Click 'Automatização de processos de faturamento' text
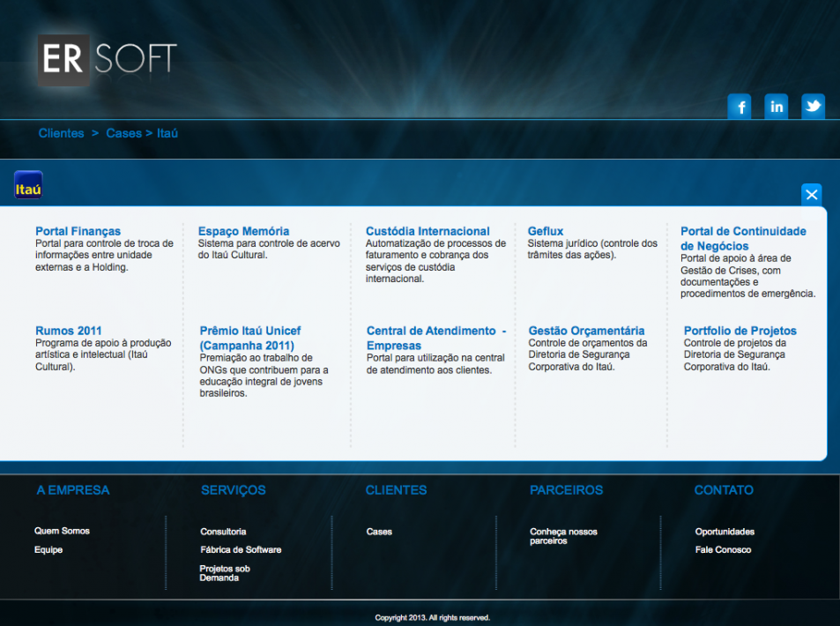Viewport: 840px width, 626px height. 436,261
